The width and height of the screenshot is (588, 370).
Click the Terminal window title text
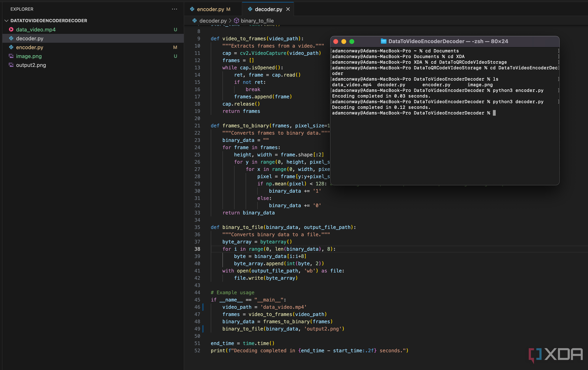coord(448,41)
